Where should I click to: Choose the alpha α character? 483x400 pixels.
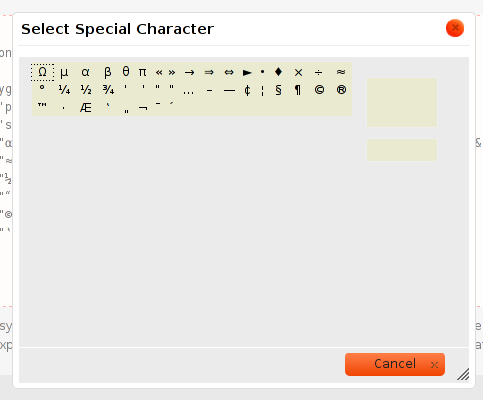85,72
